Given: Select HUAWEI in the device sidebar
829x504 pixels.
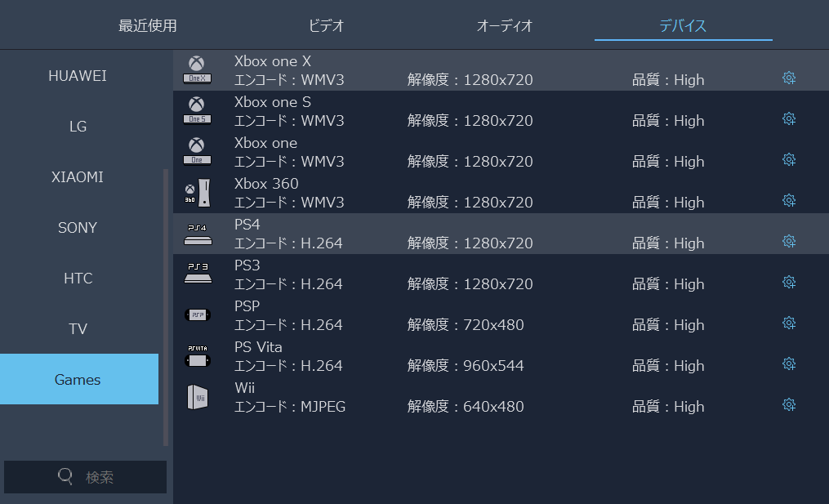Looking at the screenshot, I should [78, 76].
